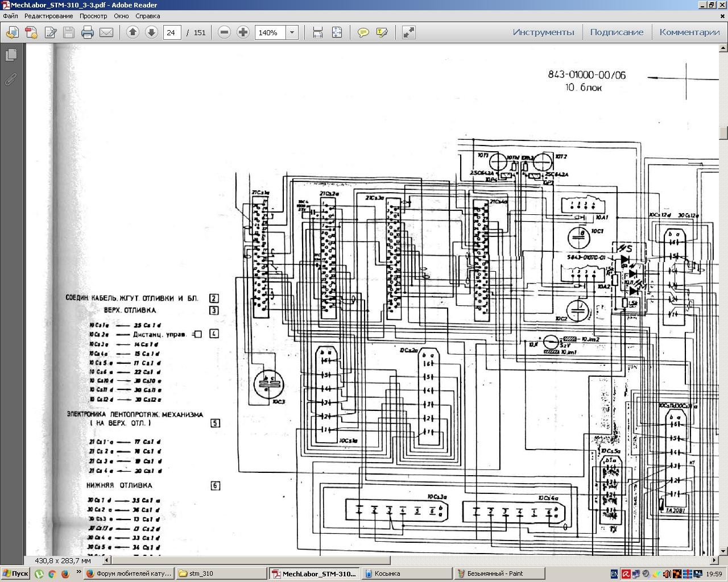Toggle fit one full page view
The height and width of the screenshot is (582, 728).
[337, 32]
